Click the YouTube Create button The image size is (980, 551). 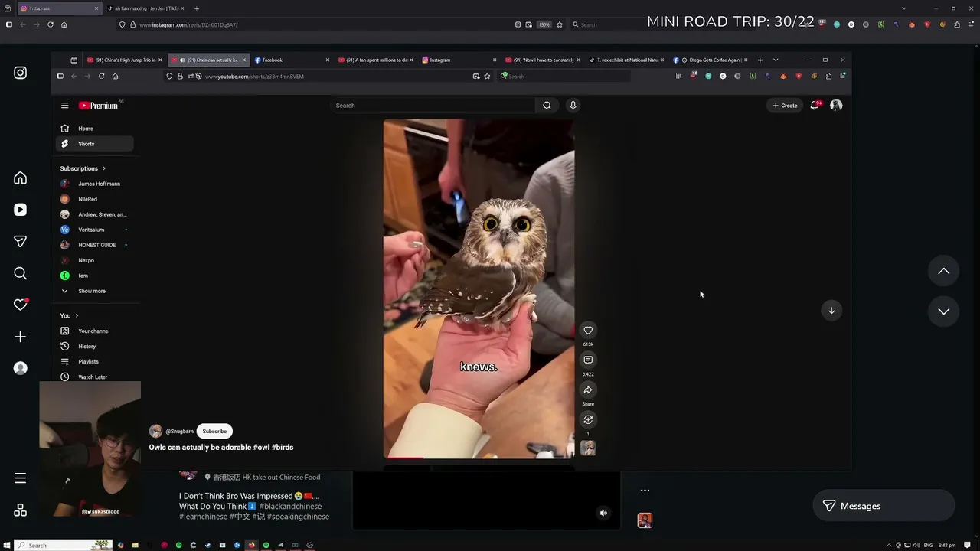[785, 106]
